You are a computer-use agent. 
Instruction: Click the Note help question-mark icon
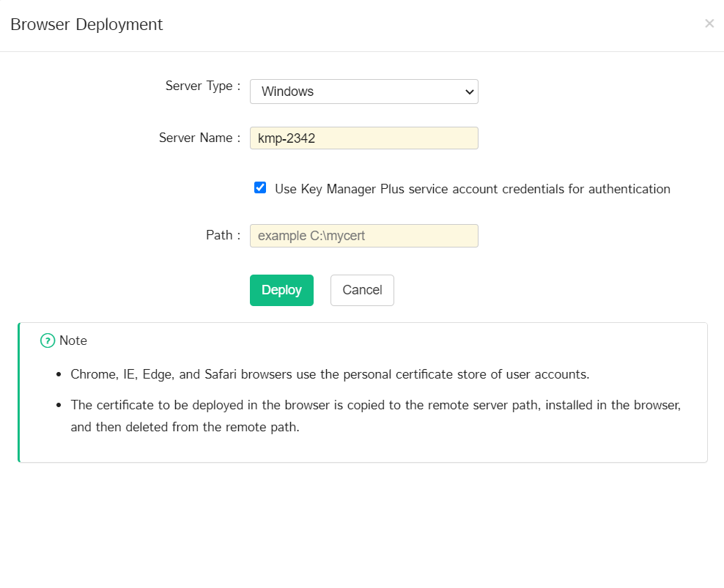click(x=48, y=340)
